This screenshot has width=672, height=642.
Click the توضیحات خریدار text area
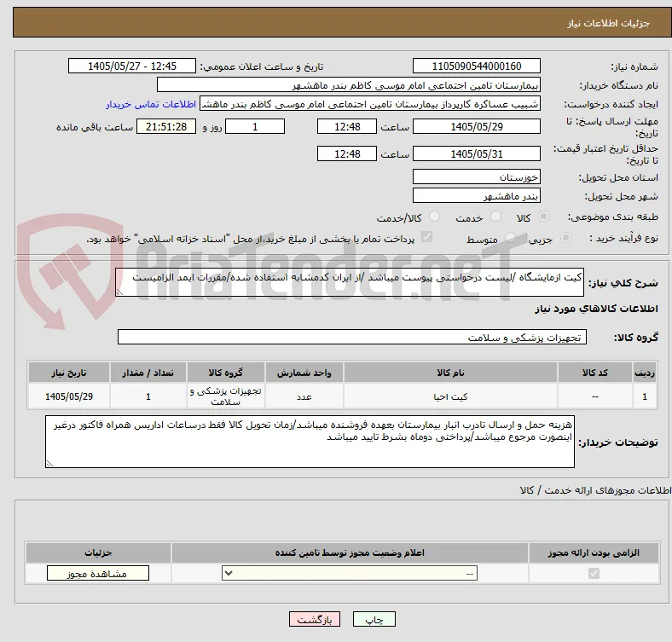tap(310, 442)
